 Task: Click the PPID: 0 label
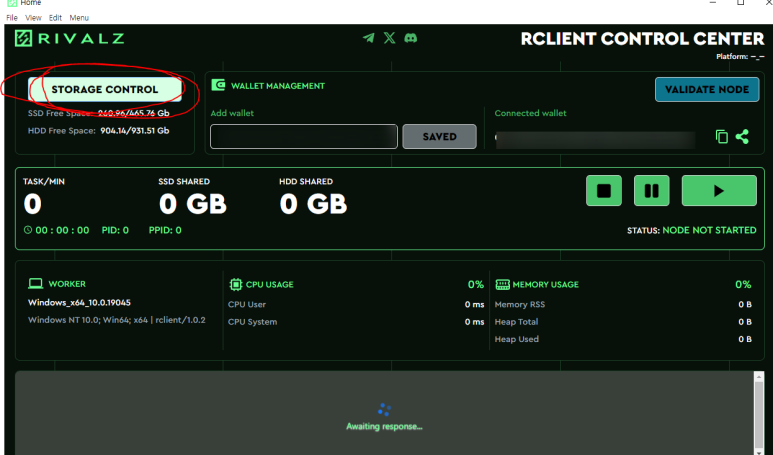tap(165, 230)
